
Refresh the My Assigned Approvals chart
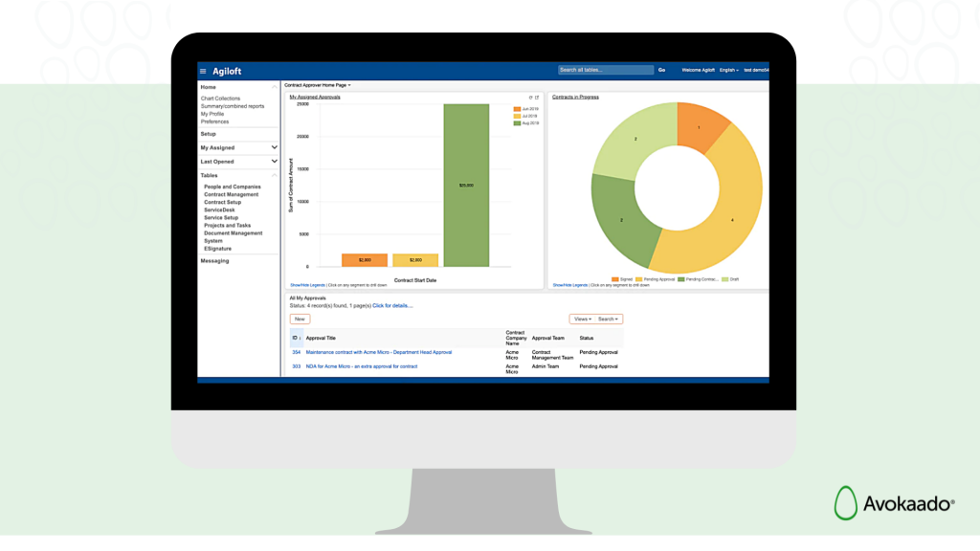532,97
